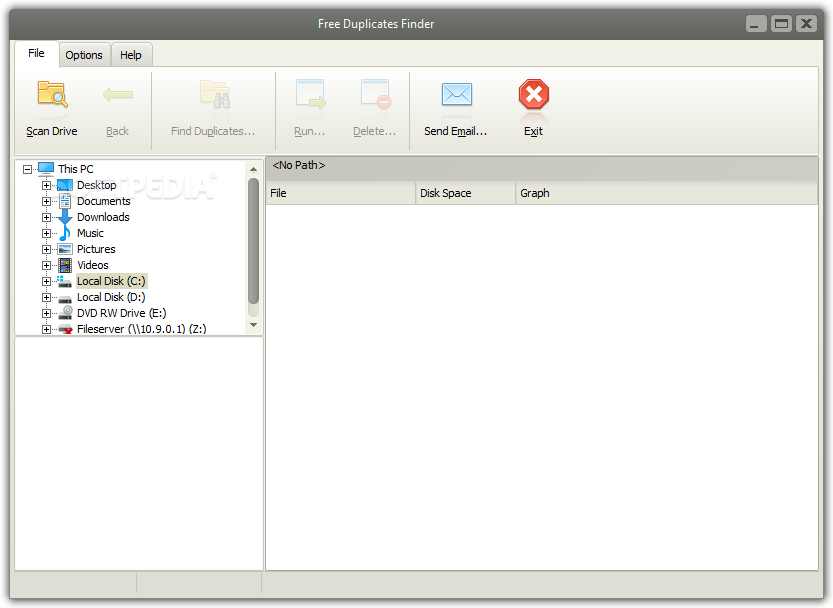Screen dimensions: 833x608
Task: Select the Downloads arrow icon
Action: point(65,217)
